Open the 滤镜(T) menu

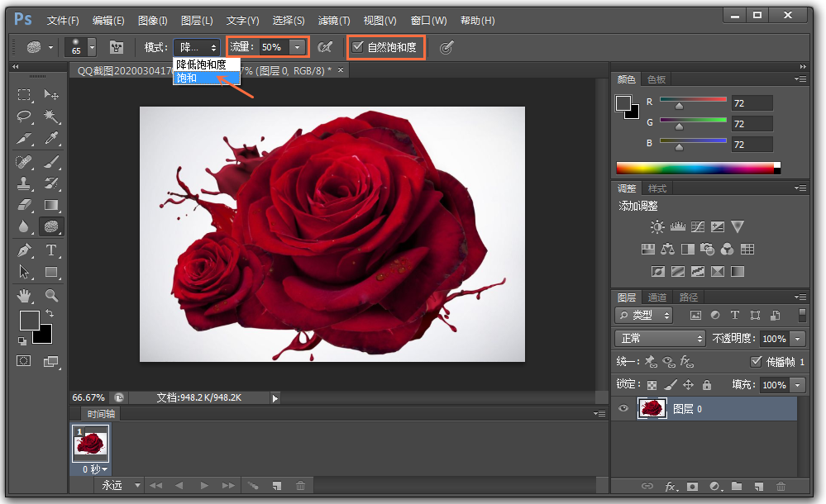pos(333,20)
